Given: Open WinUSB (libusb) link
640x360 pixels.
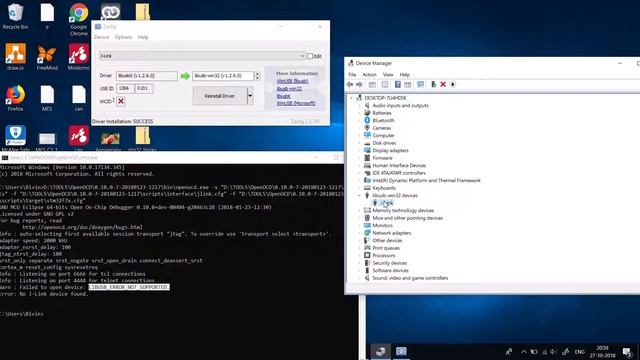Looking at the screenshot, I should pos(292,81).
